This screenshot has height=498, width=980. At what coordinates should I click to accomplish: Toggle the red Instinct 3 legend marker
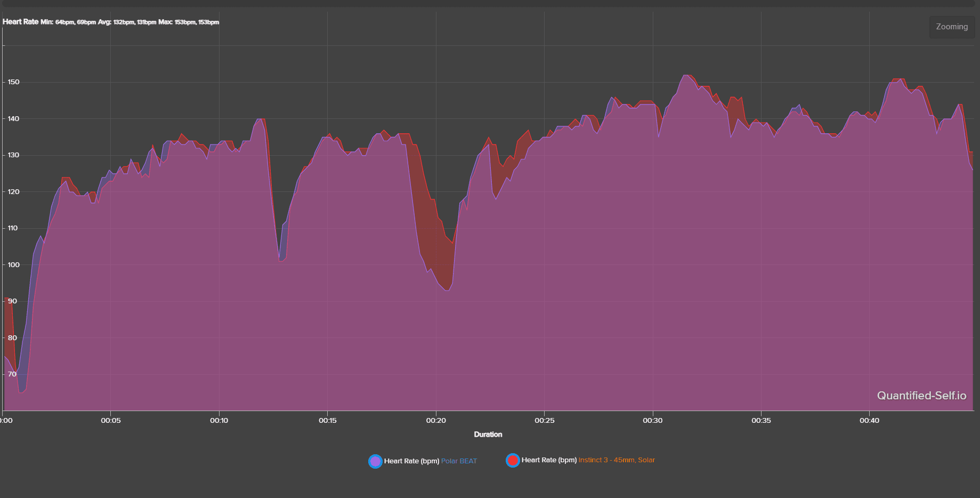point(513,460)
